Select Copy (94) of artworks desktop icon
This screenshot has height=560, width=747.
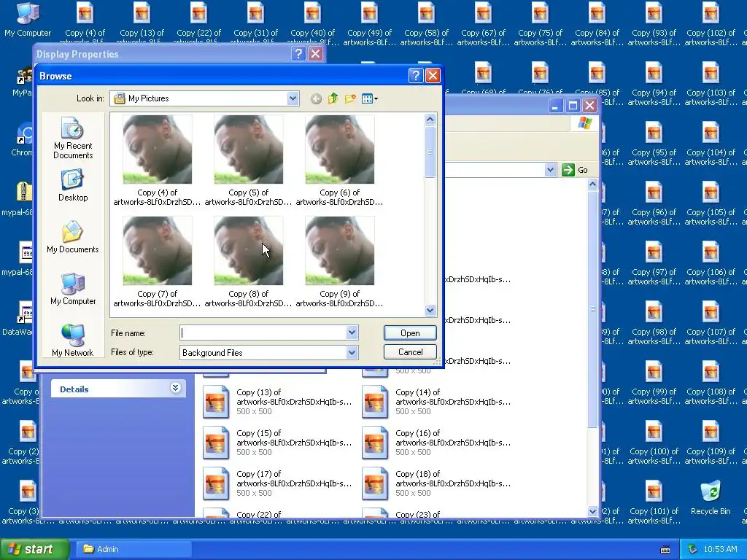654,84
